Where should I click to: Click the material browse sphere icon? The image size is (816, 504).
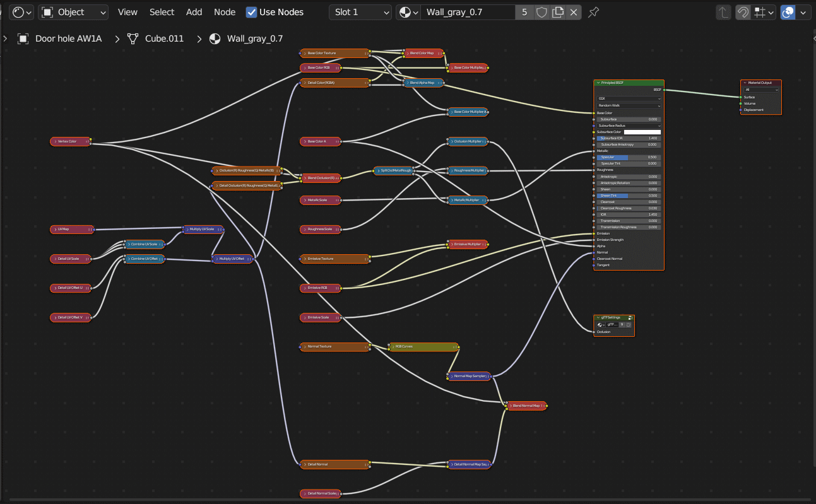[x=408, y=12]
